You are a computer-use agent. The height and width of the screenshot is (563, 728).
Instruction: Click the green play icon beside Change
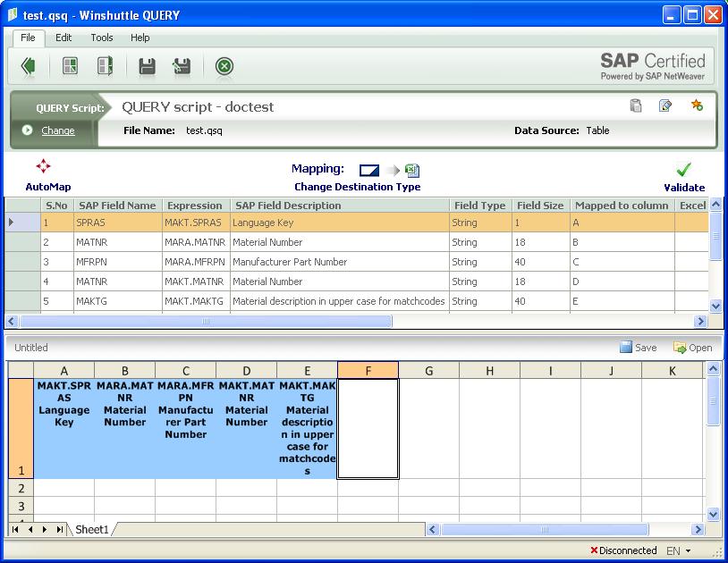[x=27, y=130]
